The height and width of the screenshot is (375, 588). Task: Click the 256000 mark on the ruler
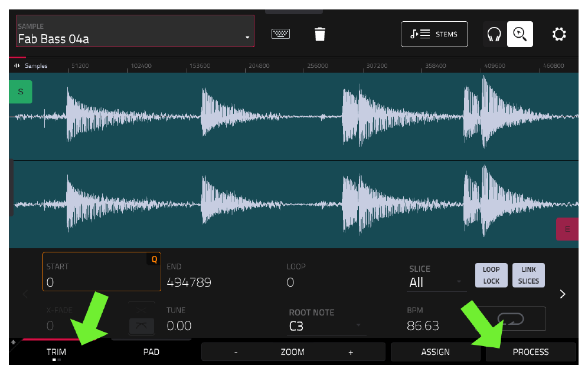pyautogui.click(x=317, y=66)
